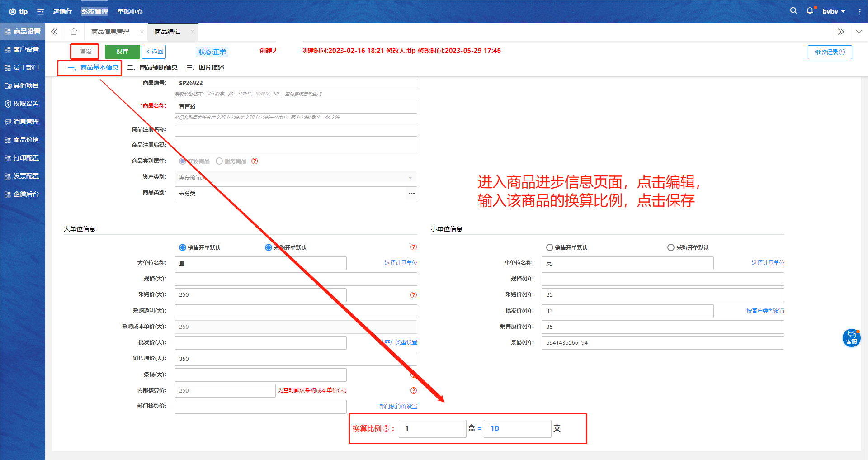Image resolution: width=868 pixels, height=460 pixels.
Task: Click the three-dot icon in 商品类别 field
Action: point(411,194)
